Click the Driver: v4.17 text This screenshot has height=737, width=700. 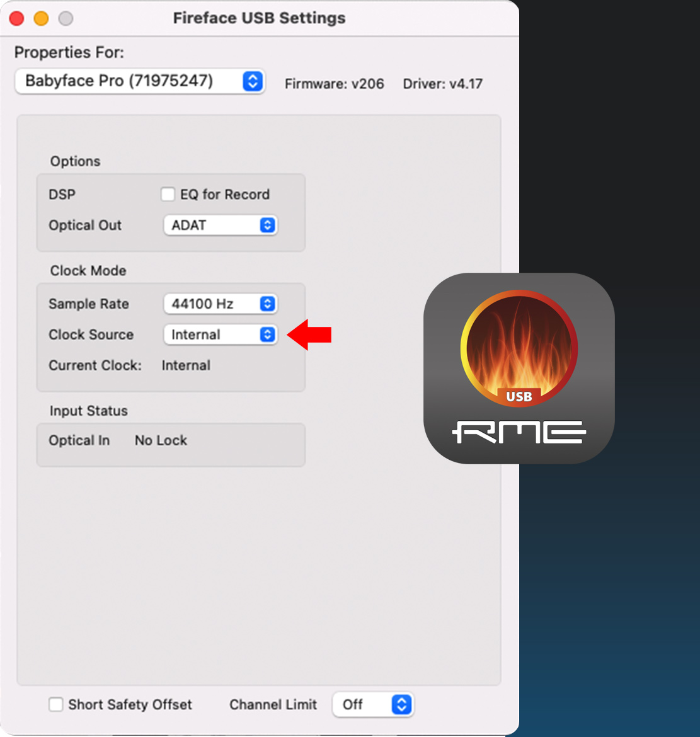tap(442, 84)
